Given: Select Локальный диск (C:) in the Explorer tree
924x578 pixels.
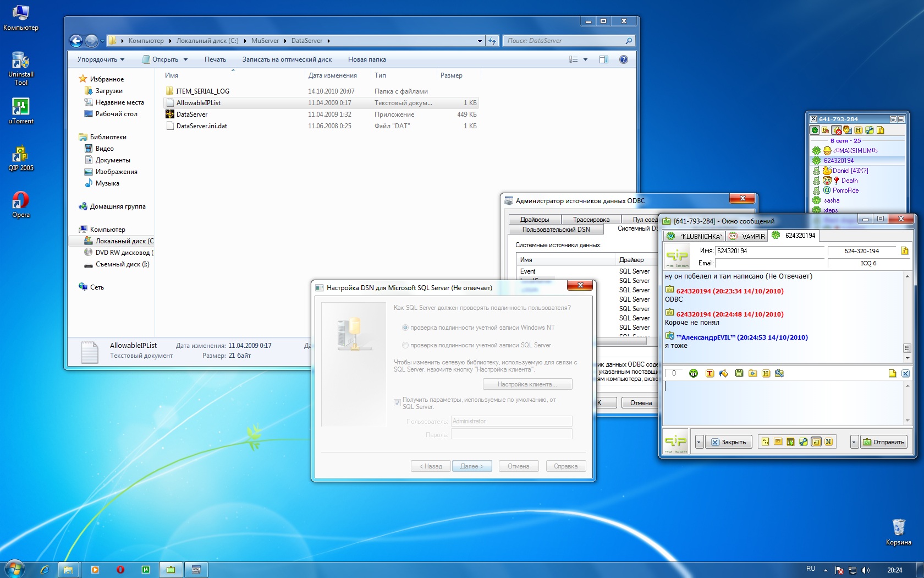Looking at the screenshot, I should pos(119,241).
